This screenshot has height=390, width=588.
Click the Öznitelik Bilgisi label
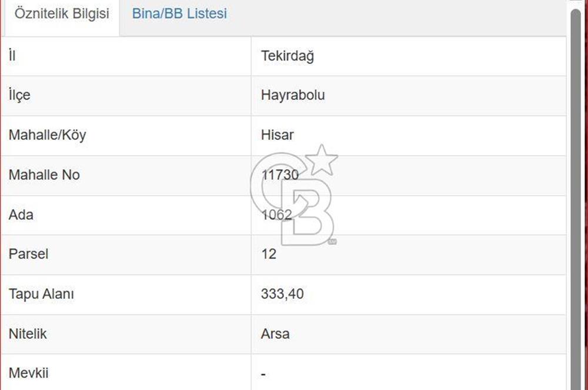61,14
